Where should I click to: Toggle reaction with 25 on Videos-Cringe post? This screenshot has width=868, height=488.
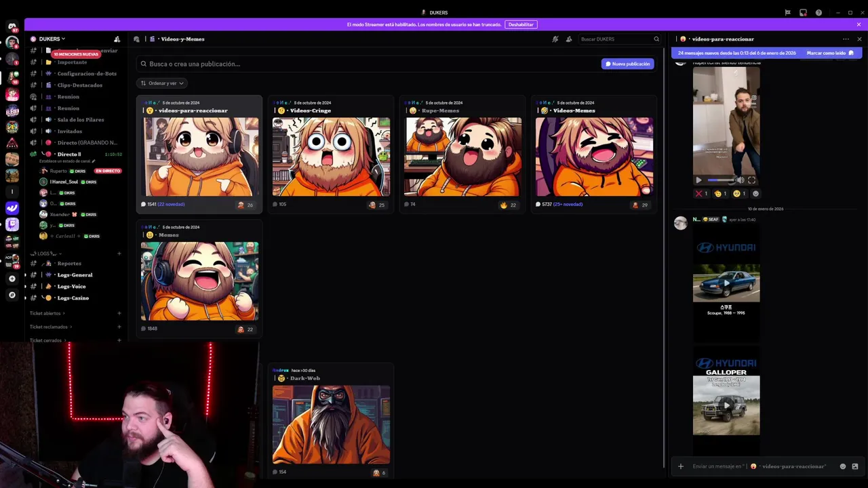coord(377,205)
